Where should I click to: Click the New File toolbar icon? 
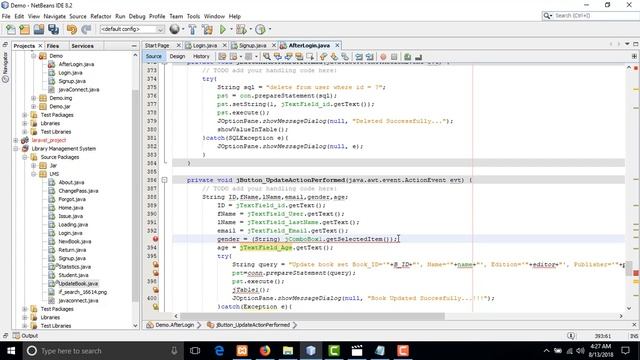click(11, 29)
